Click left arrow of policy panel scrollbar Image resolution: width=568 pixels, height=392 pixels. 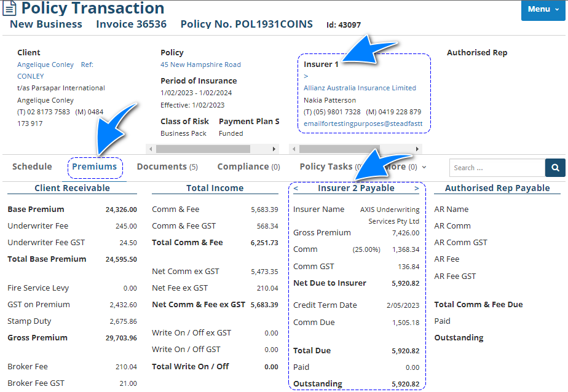(151, 149)
